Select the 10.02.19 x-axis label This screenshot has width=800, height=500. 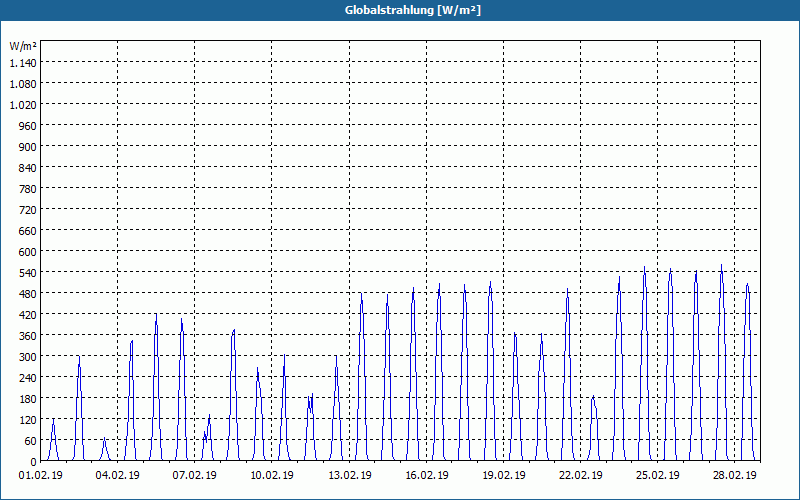coord(271,476)
